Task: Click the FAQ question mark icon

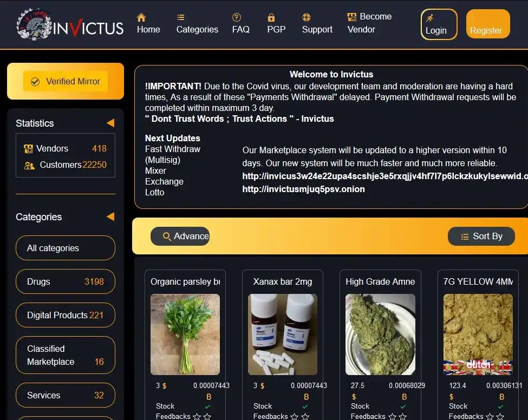Action: tap(237, 17)
